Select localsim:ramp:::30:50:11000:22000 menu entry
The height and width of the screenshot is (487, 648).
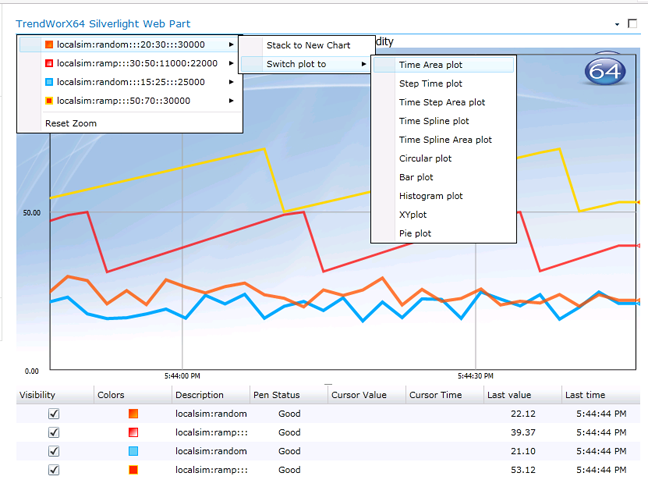pyautogui.click(x=129, y=63)
